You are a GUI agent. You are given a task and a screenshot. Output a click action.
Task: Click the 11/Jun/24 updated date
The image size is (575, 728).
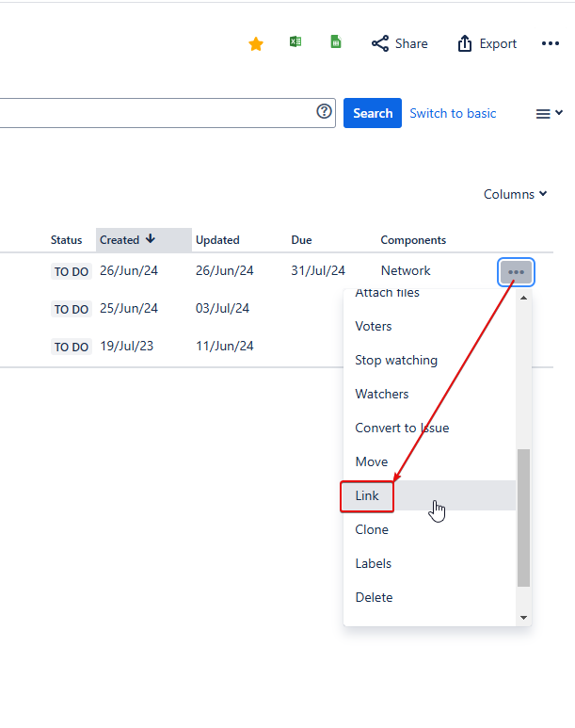tap(225, 346)
